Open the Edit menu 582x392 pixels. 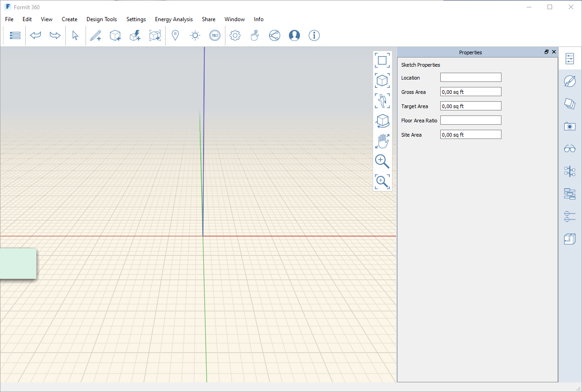click(27, 19)
